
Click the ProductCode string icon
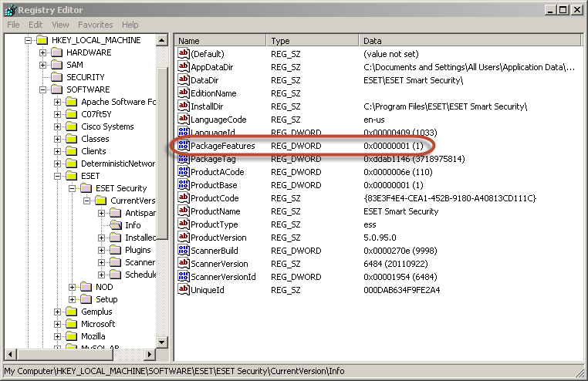point(184,197)
